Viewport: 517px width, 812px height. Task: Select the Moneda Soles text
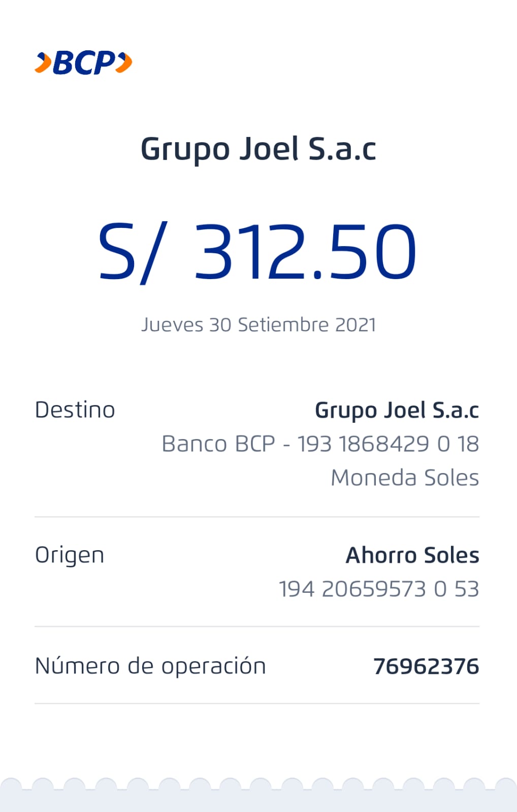[405, 478]
